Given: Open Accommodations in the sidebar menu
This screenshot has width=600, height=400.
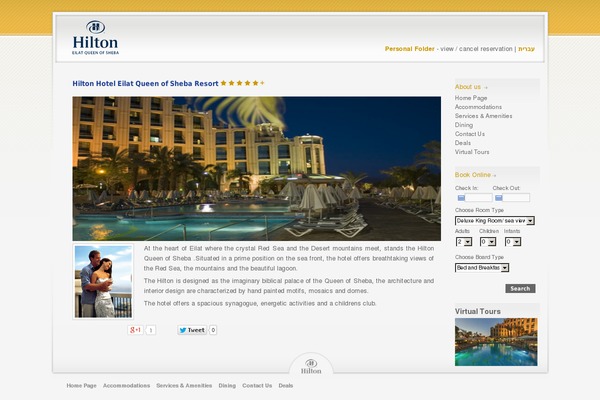Looking at the screenshot, I should pos(478,107).
